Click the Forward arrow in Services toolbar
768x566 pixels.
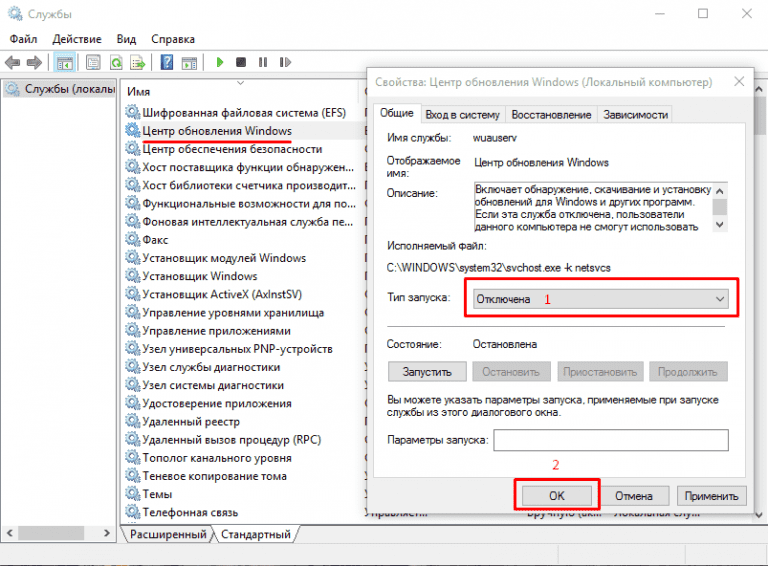click(34, 62)
